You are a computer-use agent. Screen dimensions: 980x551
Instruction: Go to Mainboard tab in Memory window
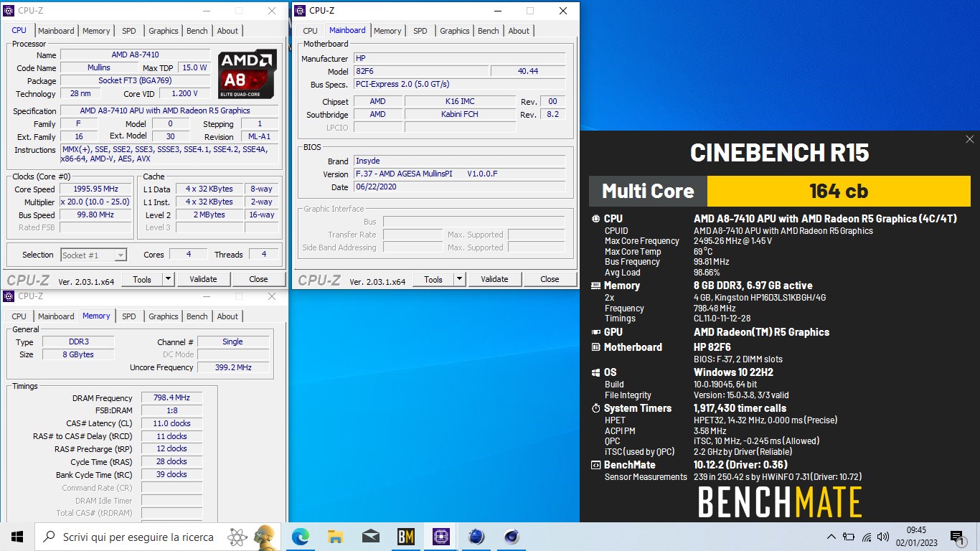56,316
